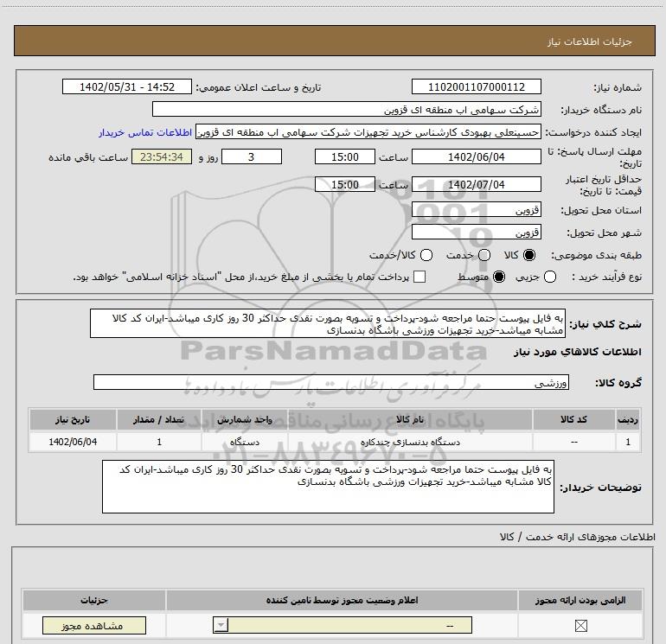Click the مشاهده مجوز button
Image resolution: width=666 pixels, height=644 pixels.
point(94,626)
